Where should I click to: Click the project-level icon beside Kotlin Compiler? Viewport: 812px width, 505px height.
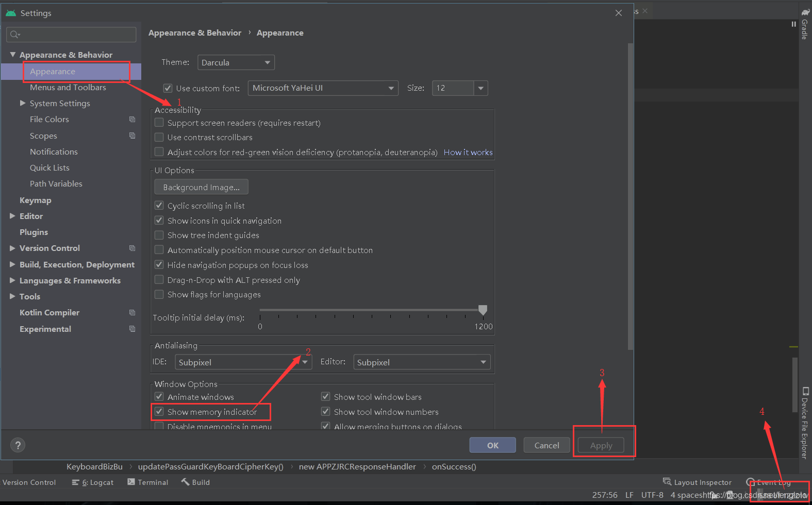(x=132, y=312)
